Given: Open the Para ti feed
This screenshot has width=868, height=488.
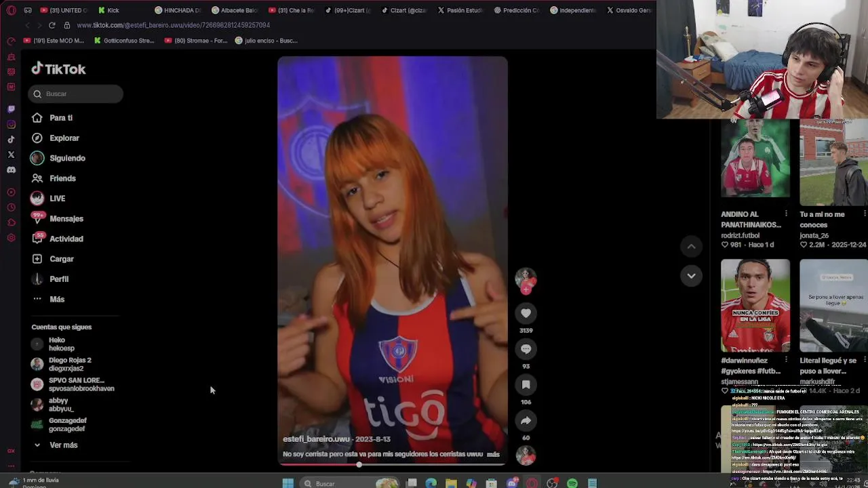Looking at the screenshot, I should (x=52, y=118).
